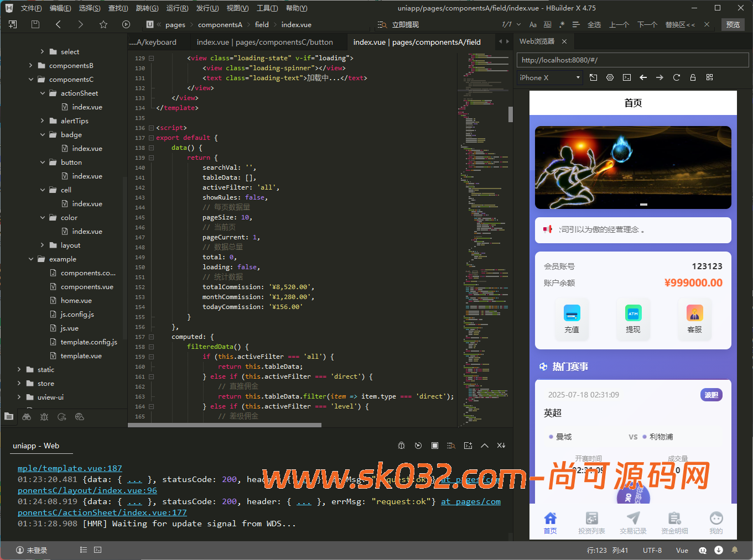The height and width of the screenshot is (560, 753).
Task: Refresh the Web browser preview
Action: click(676, 77)
